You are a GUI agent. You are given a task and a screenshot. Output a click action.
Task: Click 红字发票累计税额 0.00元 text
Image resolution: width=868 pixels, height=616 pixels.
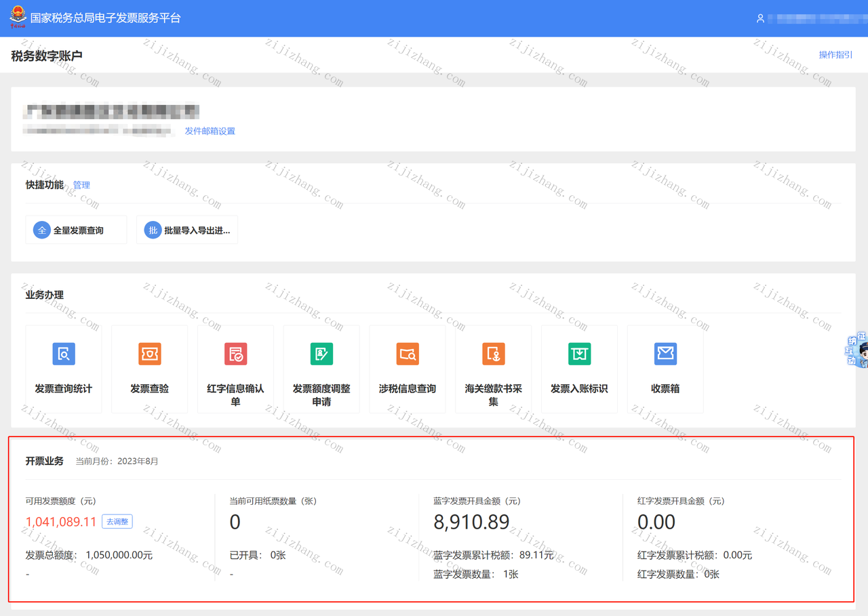click(695, 555)
